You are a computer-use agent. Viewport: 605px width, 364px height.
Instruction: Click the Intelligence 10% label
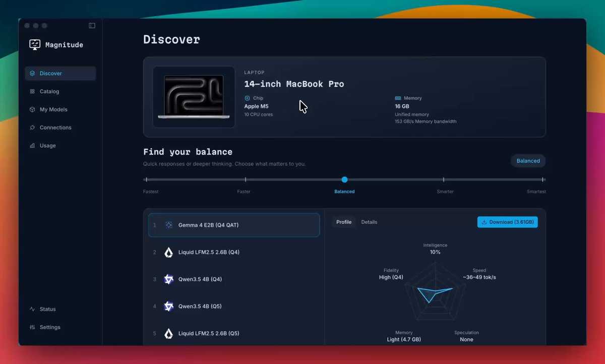click(x=435, y=249)
